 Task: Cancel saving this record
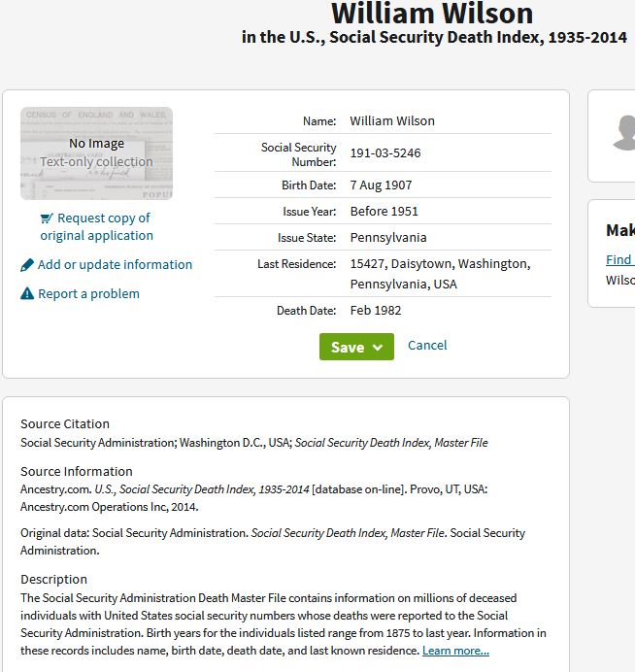pyautogui.click(x=427, y=345)
